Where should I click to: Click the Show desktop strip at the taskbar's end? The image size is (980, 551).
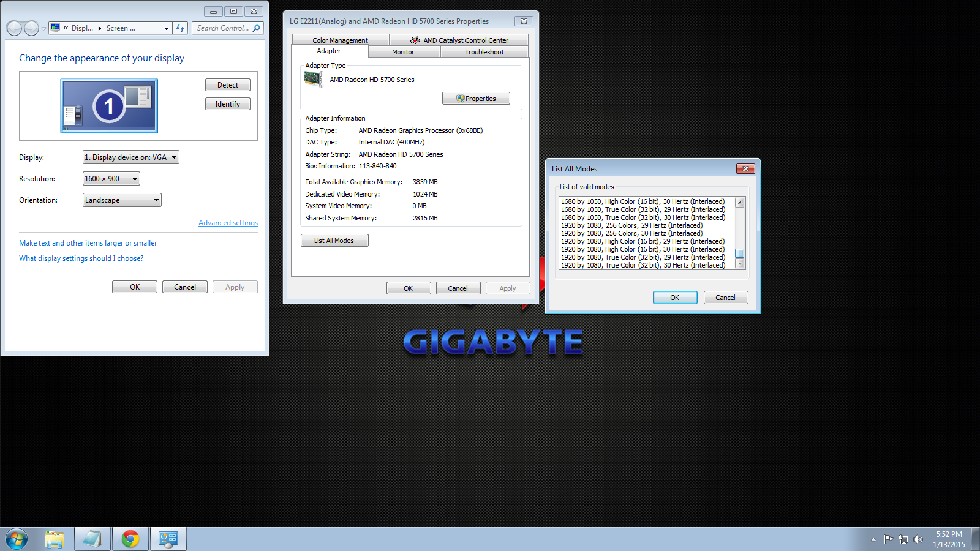tap(976, 539)
